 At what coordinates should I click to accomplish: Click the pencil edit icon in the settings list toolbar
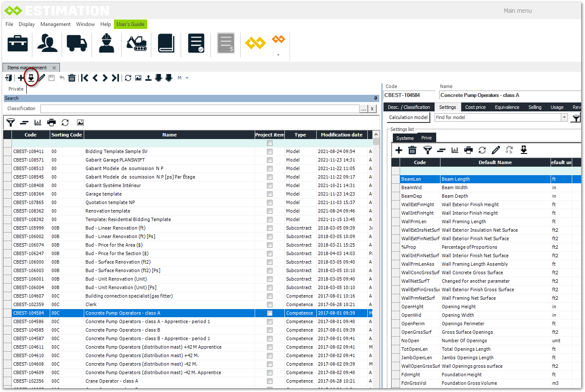click(x=496, y=150)
